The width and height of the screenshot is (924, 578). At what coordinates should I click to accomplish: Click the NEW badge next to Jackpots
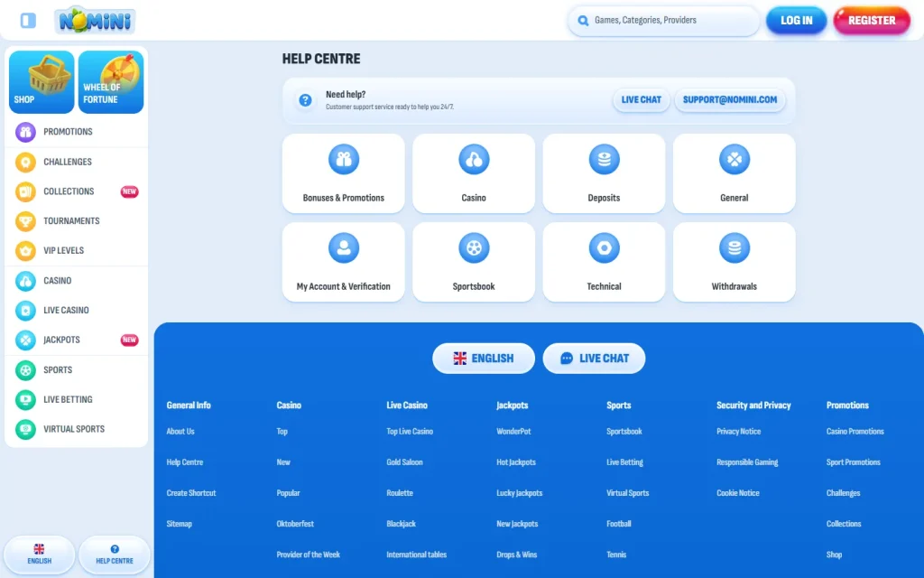(x=130, y=340)
